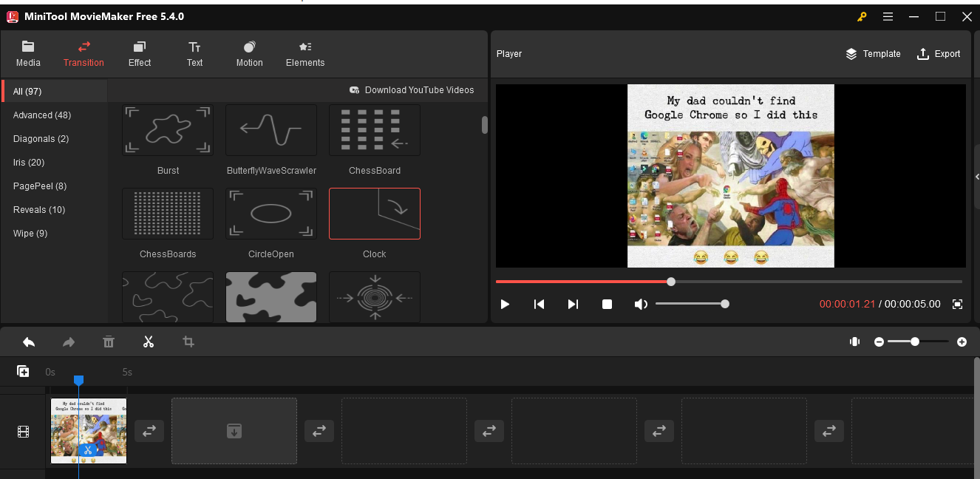Click the auto-fit timeline icon

855,342
